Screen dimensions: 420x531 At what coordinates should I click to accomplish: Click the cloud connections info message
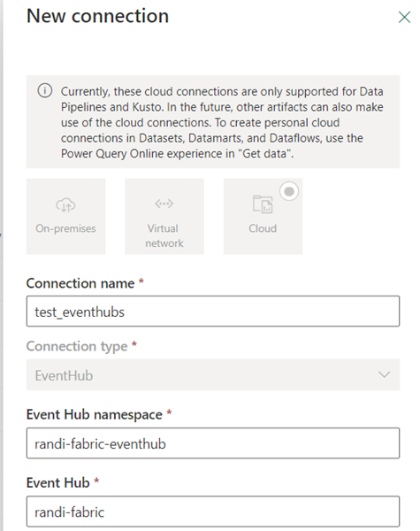222,122
